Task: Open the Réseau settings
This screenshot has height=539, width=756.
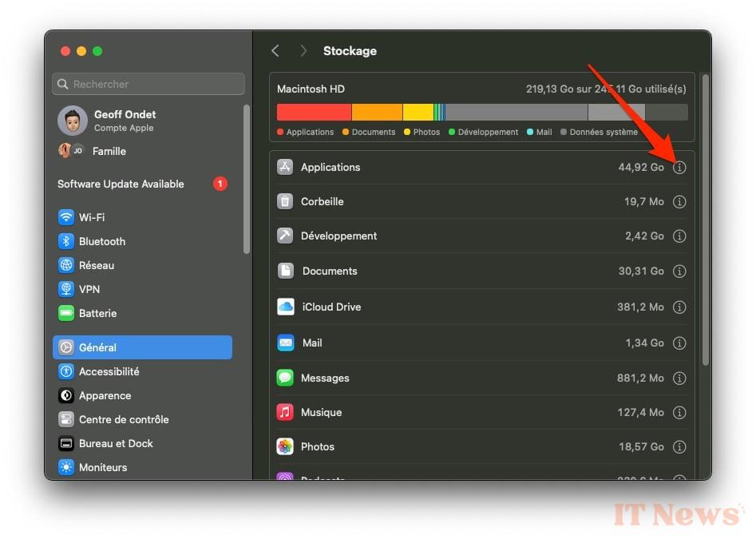Action: (x=65, y=265)
